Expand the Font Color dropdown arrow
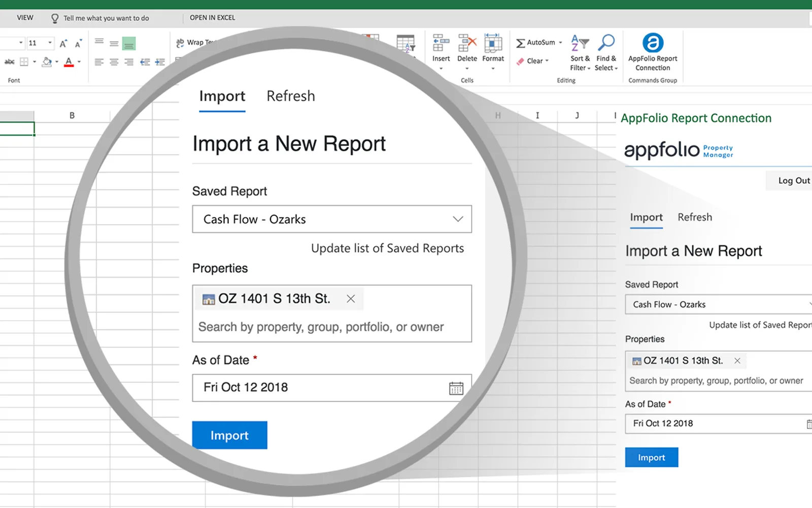Image resolution: width=812 pixels, height=508 pixels. coord(79,62)
